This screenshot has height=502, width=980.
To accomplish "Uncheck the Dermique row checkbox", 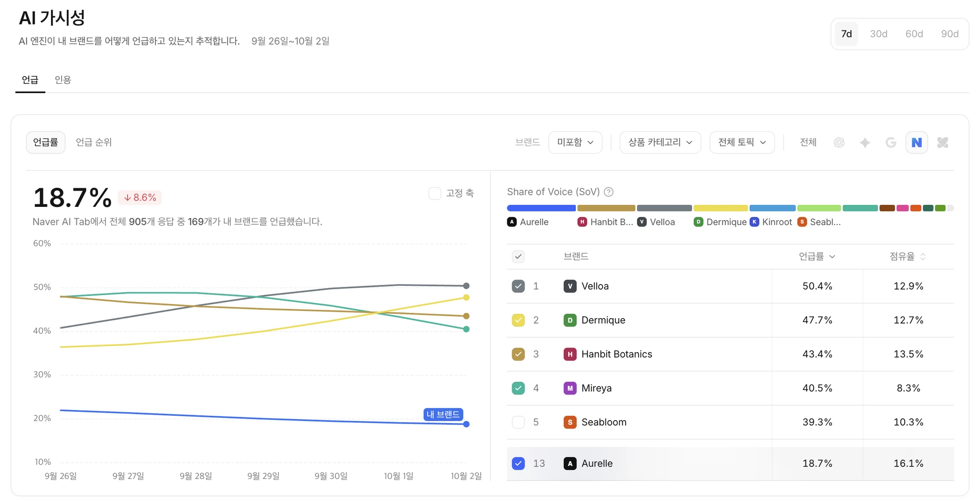I will (x=518, y=320).
